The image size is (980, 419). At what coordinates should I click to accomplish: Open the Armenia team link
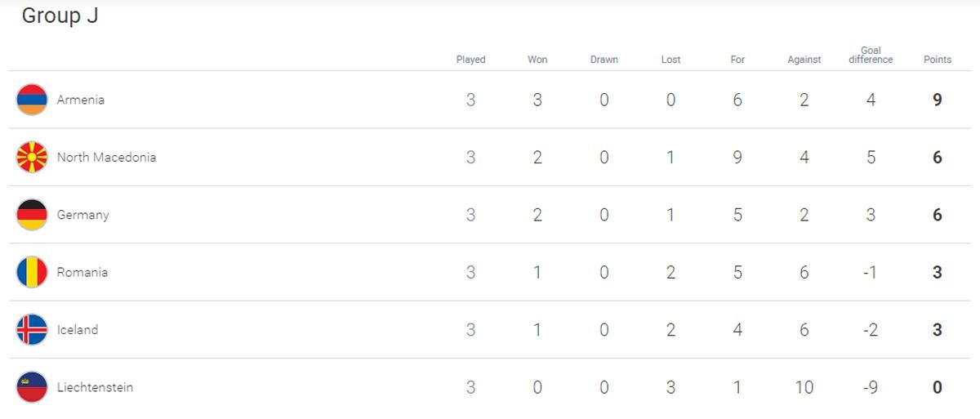81,100
